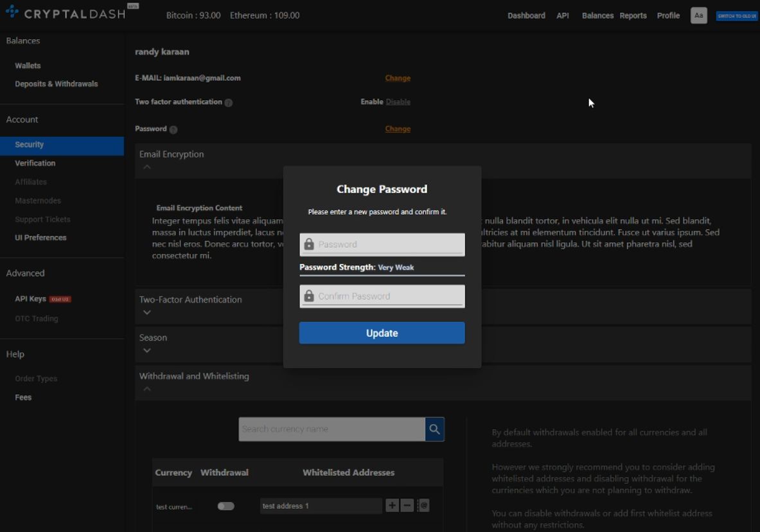This screenshot has height=532, width=760.
Task: Click help icon next to Password label
Action: coord(173,129)
